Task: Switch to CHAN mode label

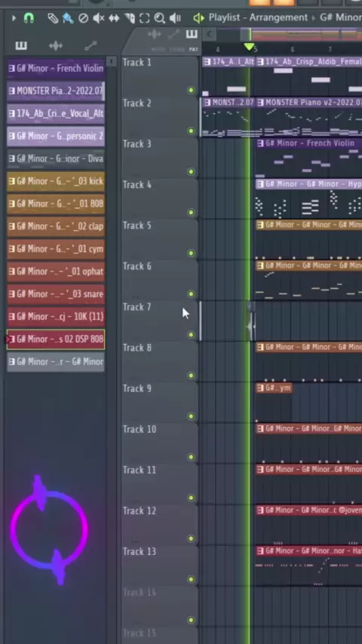Action: tap(176, 50)
